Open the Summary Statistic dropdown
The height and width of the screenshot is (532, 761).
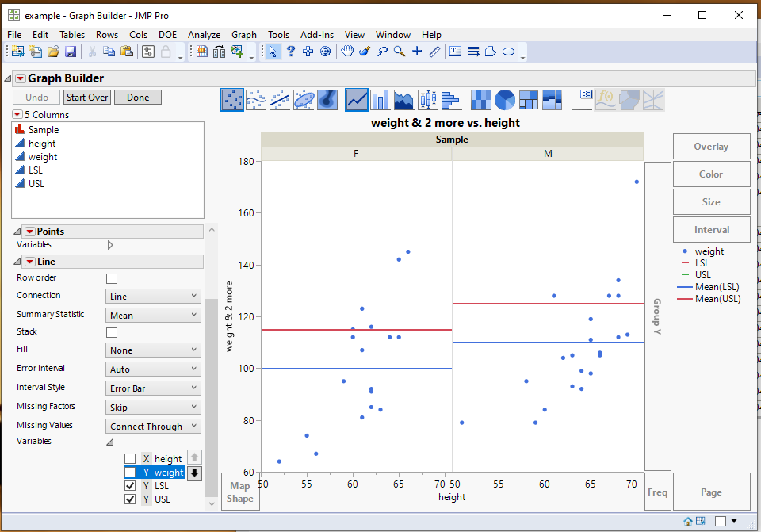(153, 315)
